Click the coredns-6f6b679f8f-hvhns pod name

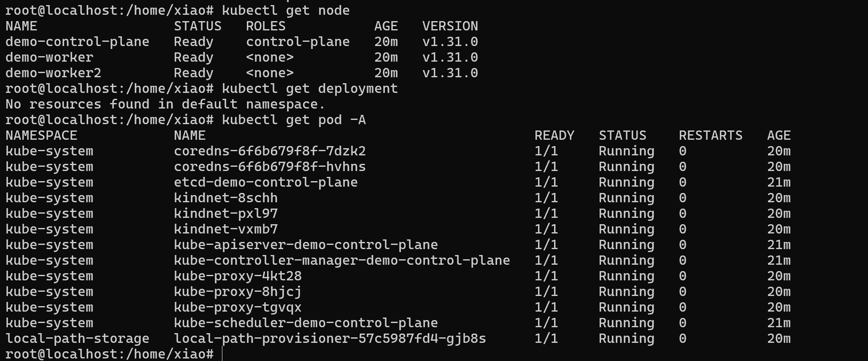[x=270, y=167]
